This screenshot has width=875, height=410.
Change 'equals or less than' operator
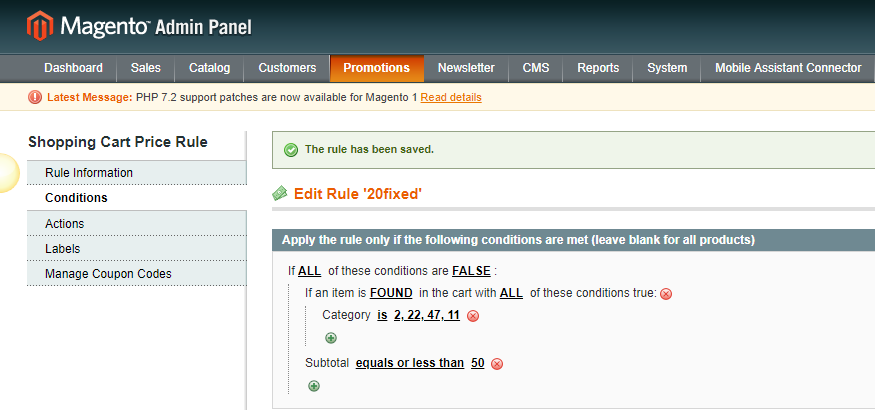point(410,363)
